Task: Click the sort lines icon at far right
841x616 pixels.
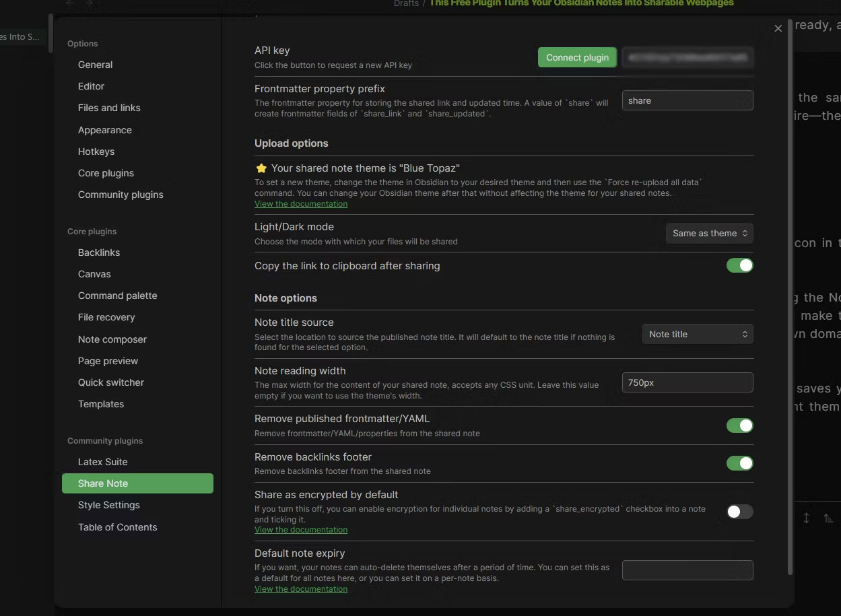Action: [828, 518]
